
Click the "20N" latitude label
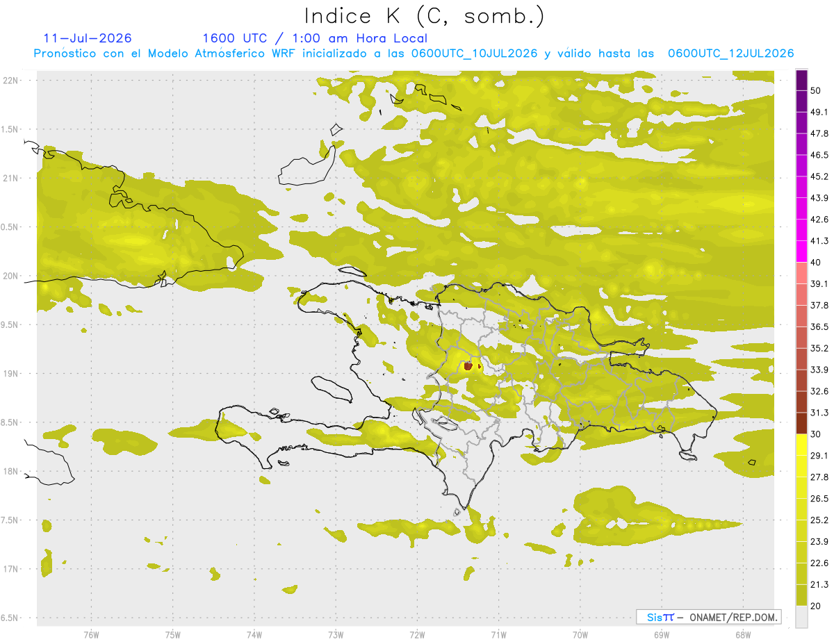(12, 276)
